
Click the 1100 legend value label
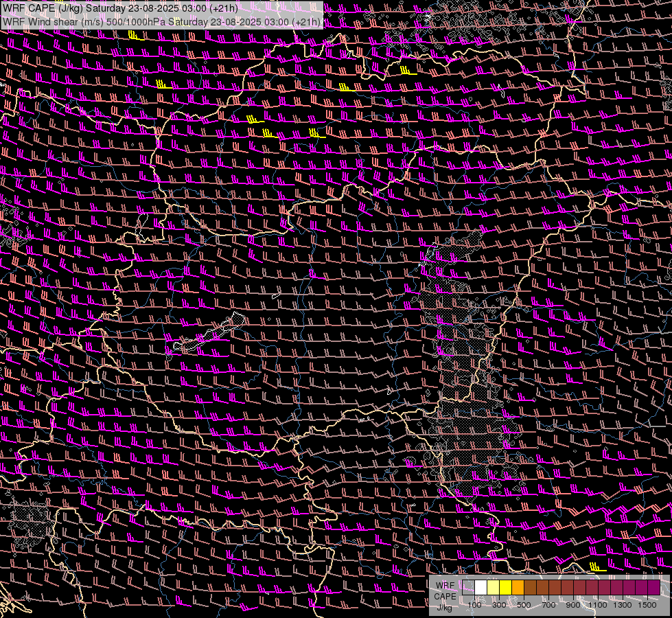tap(597, 605)
